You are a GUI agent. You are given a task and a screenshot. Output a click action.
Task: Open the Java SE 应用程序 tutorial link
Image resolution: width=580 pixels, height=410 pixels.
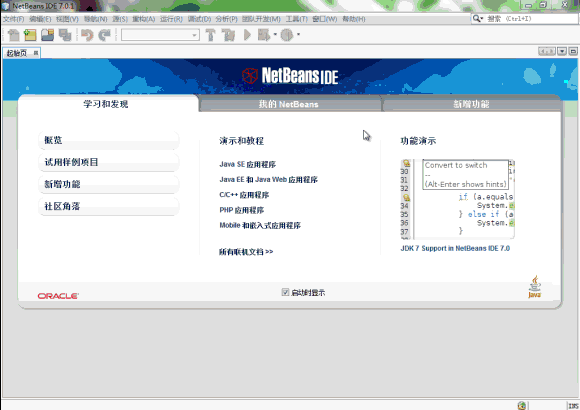[247, 164]
